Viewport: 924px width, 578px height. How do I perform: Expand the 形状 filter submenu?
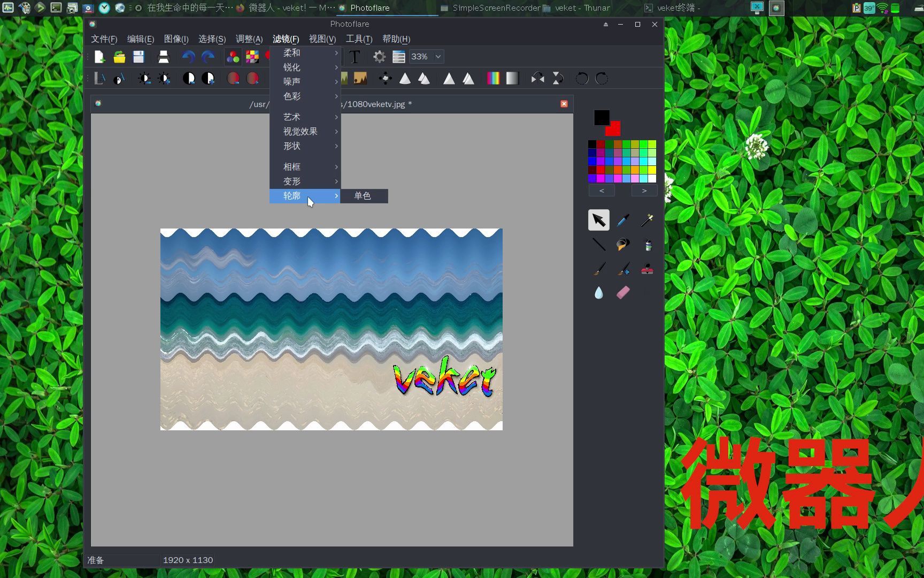305,146
